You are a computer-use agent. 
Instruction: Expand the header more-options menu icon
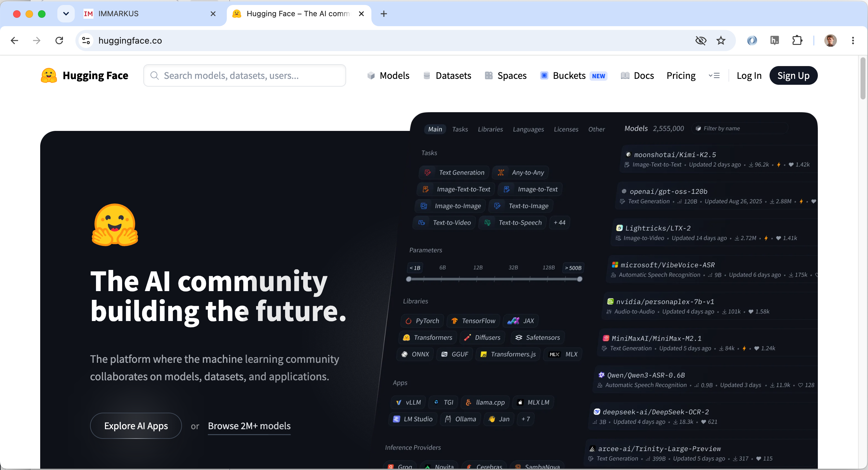click(x=714, y=75)
